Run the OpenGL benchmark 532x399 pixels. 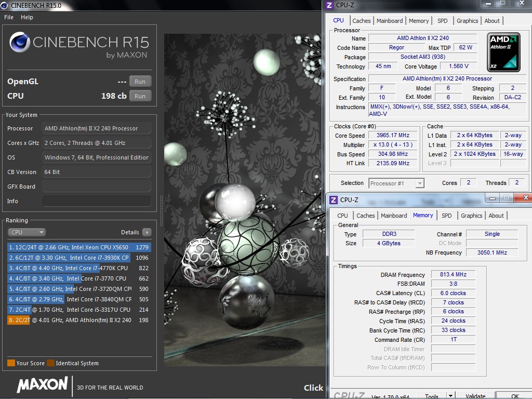[140, 82]
